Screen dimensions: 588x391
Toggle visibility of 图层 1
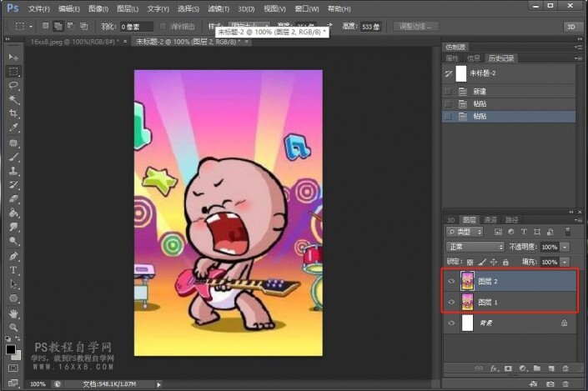click(x=451, y=301)
